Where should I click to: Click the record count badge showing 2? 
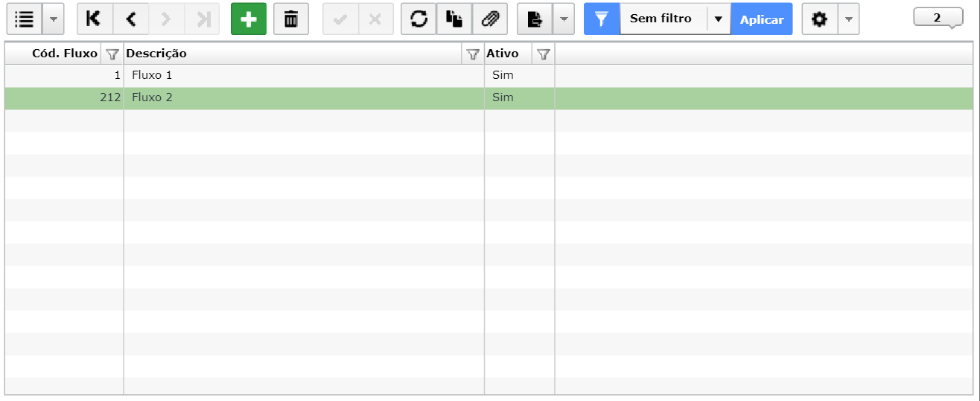938,18
